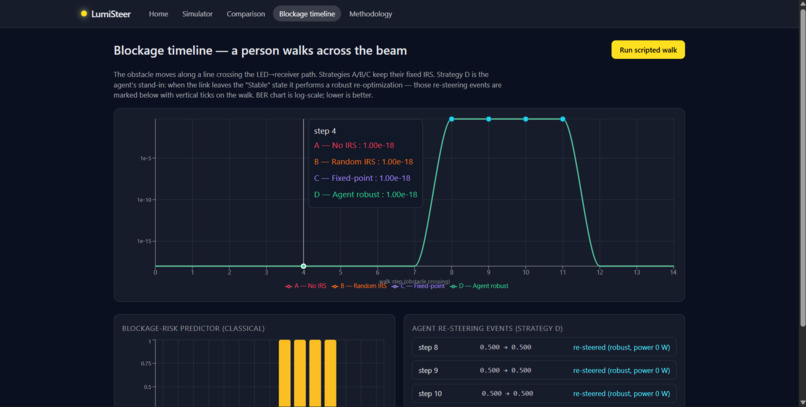Select the step 8 re-steering event row
The image size is (806, 407).
(544, 347)
